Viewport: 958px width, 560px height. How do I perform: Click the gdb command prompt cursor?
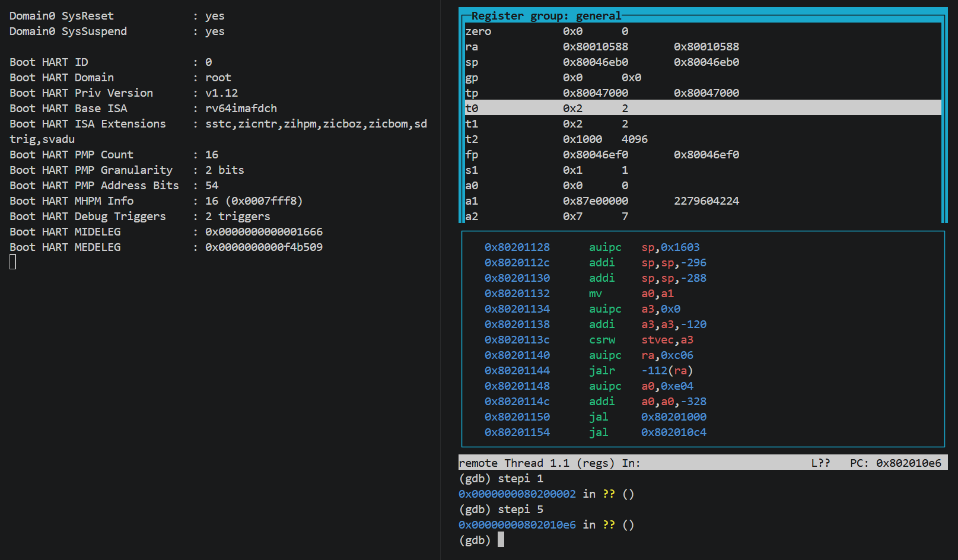click(501, 539)
